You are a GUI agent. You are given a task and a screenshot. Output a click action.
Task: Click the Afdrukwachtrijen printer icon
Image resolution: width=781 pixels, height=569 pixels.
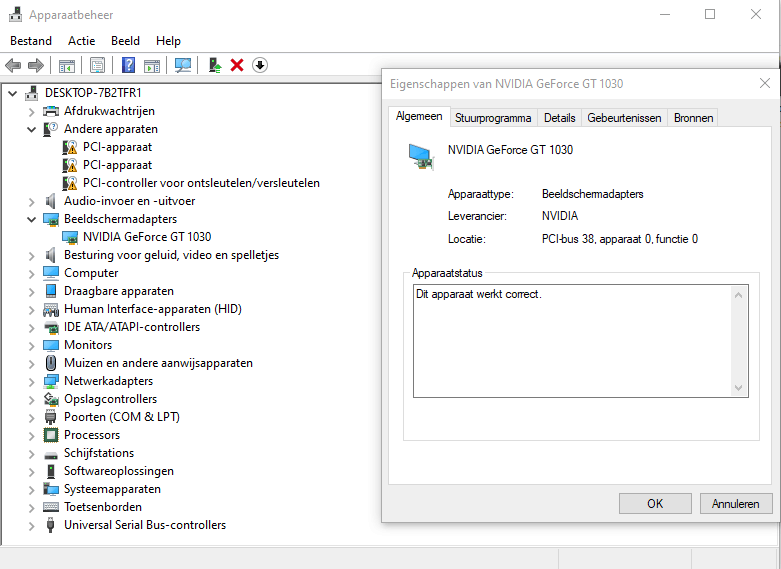coord(51,111)
